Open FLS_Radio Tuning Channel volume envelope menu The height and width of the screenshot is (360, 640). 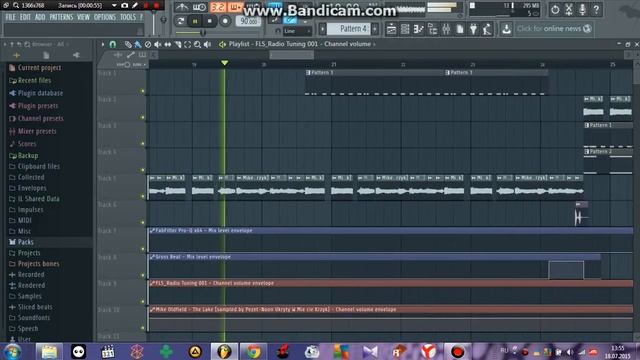tap(152, 283)
